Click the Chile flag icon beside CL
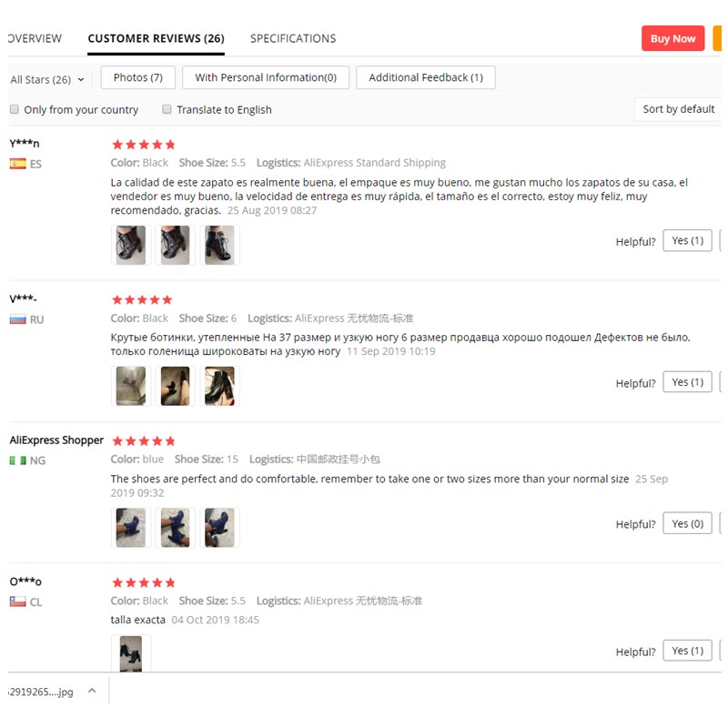 tap(17, 602)
